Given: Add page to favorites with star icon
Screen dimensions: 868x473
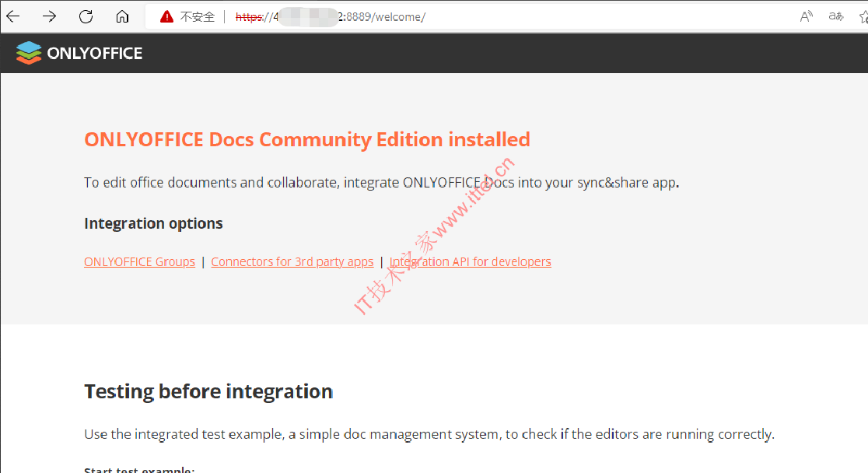Looking at the screenshot, I should click(863, 16).
